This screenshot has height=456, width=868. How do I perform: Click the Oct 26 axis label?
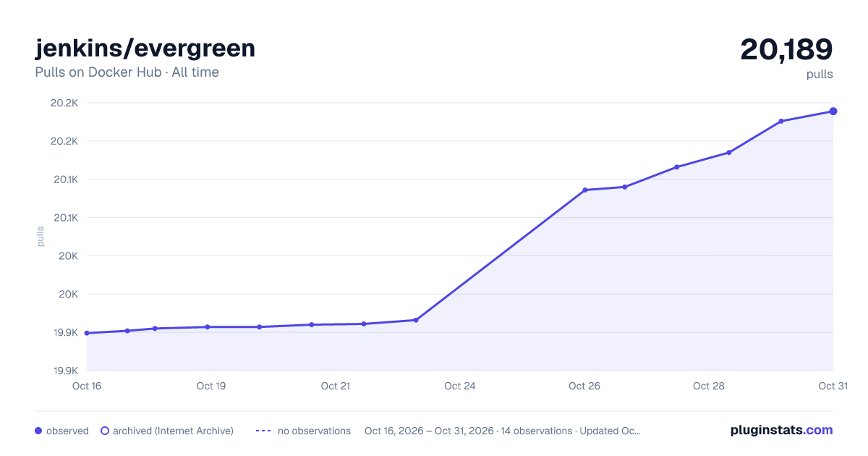coord(584,386)
